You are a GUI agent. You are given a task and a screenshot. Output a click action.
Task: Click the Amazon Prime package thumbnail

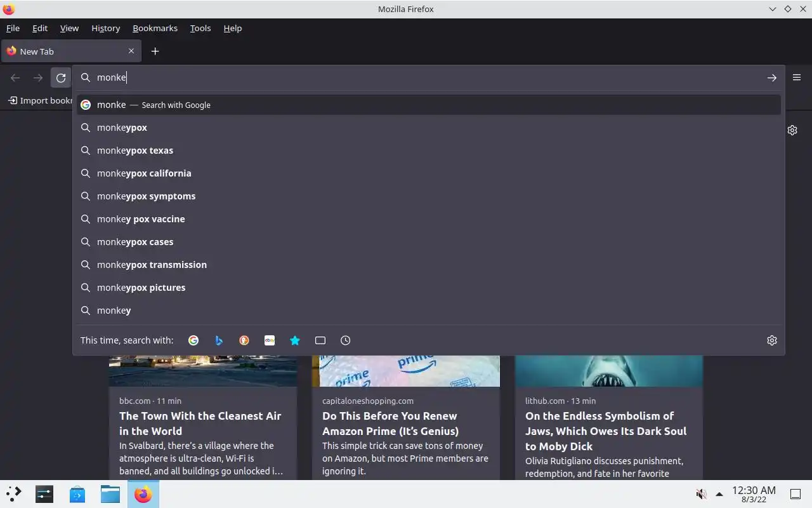pos(406,371)
